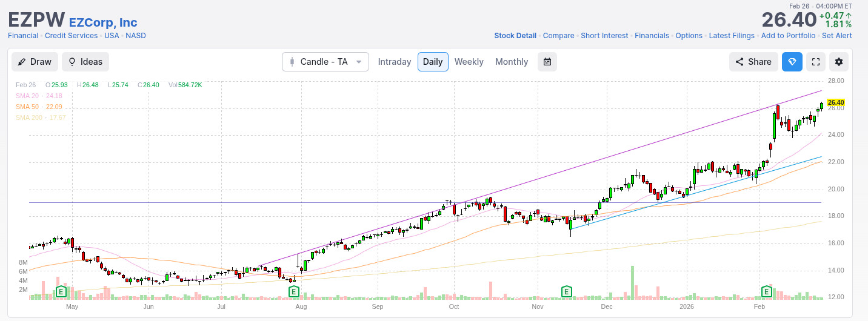Viewport: 868px width, 321px height.
Task: Open the chart settings gear icon
Action: point(839,62)
